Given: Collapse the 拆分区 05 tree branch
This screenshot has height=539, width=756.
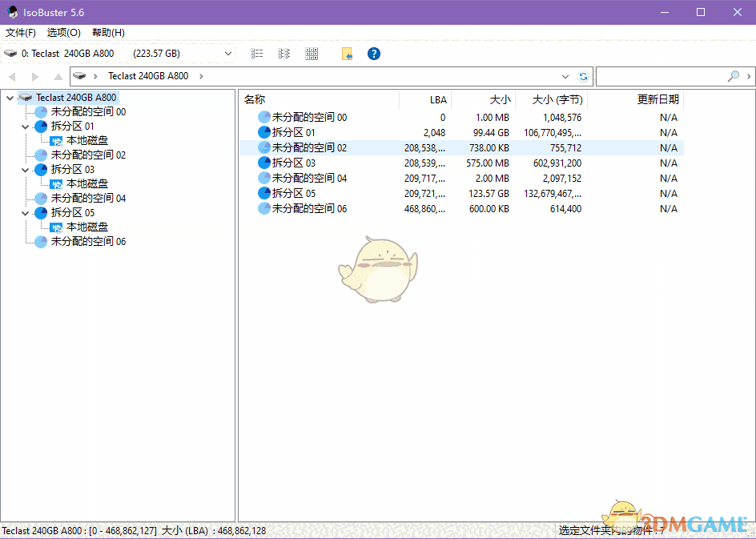Looking at the screenshot, I should point(25,212).
